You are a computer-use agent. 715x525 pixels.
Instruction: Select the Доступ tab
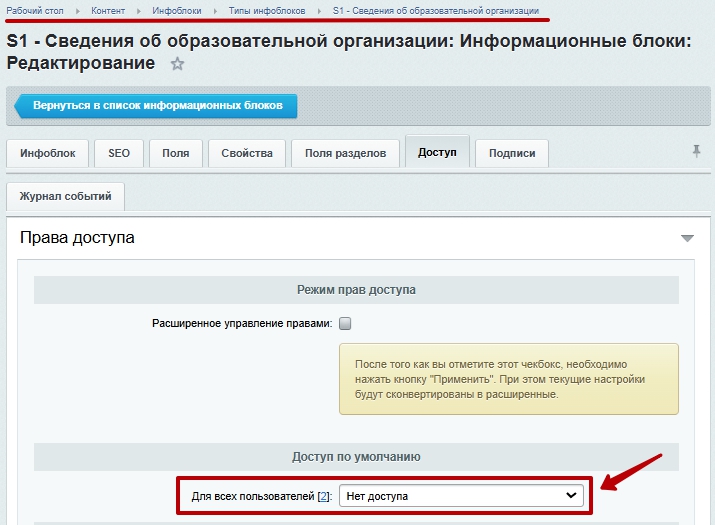[x=437, y=152]
